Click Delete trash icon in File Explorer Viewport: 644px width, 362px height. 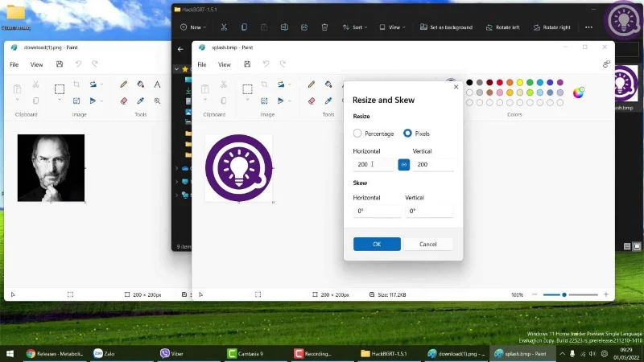[324, 27]
